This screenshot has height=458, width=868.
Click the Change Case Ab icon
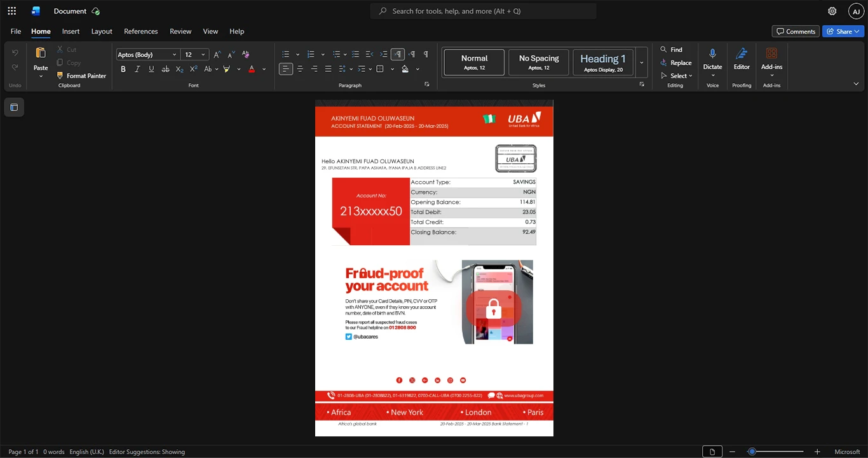[208, 69]
